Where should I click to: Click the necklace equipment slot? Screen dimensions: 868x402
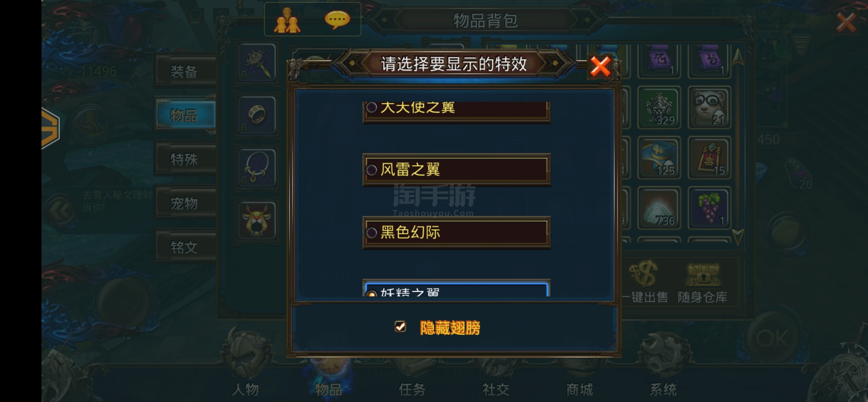point(257,167)
